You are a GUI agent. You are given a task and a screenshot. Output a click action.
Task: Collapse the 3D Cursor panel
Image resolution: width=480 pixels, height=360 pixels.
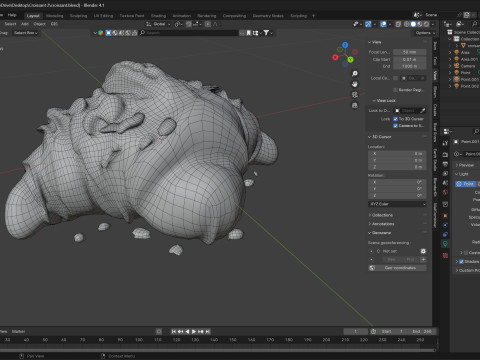(370, 137)
